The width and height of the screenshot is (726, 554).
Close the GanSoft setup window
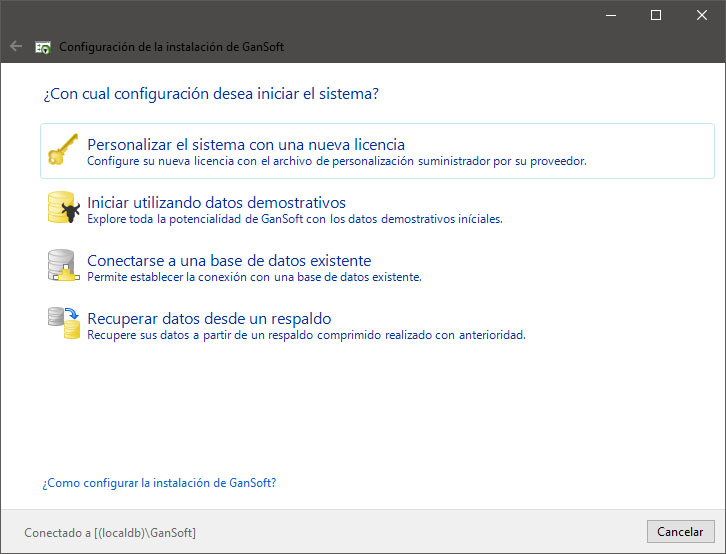701,15
